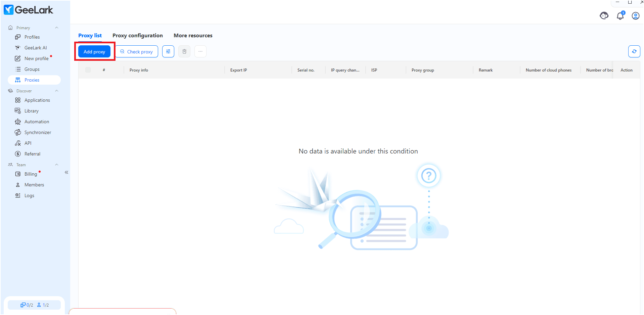Switch to the More resources tab

[193, 35]
